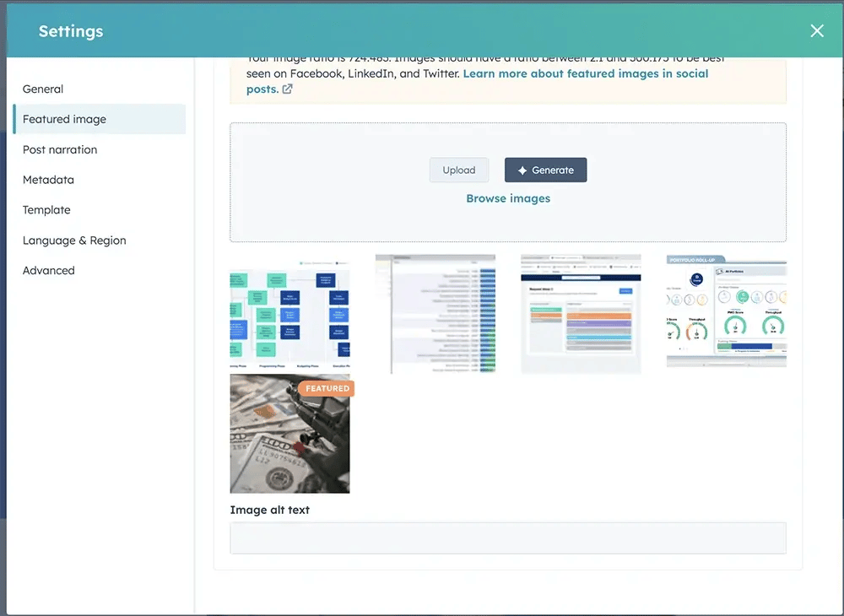
Task: Select the Portfolio Roll-Up dashboard thumbnail
Action: (726, 314)
